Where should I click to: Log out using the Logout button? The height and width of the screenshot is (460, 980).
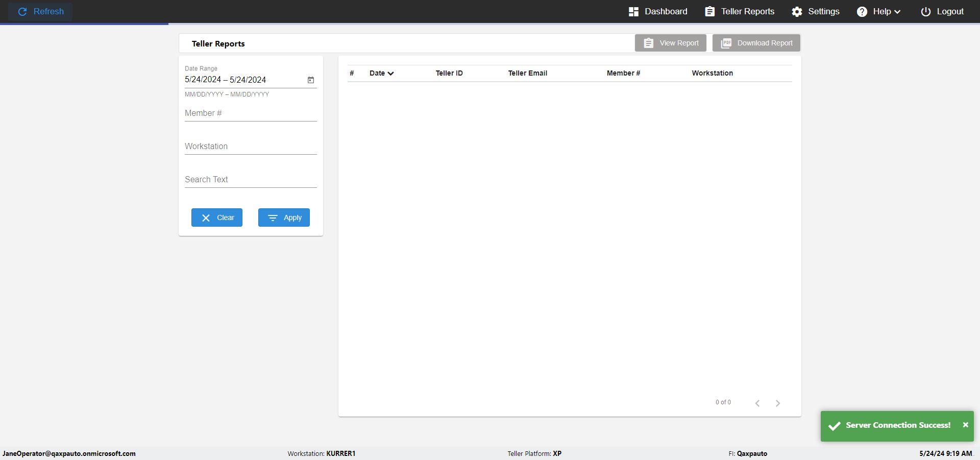click(942, 11)
